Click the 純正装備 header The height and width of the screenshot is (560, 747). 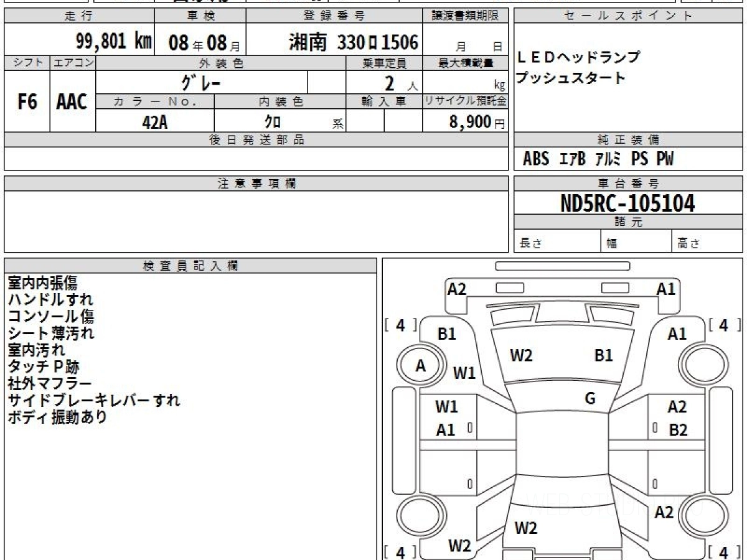tap(629, 140)
